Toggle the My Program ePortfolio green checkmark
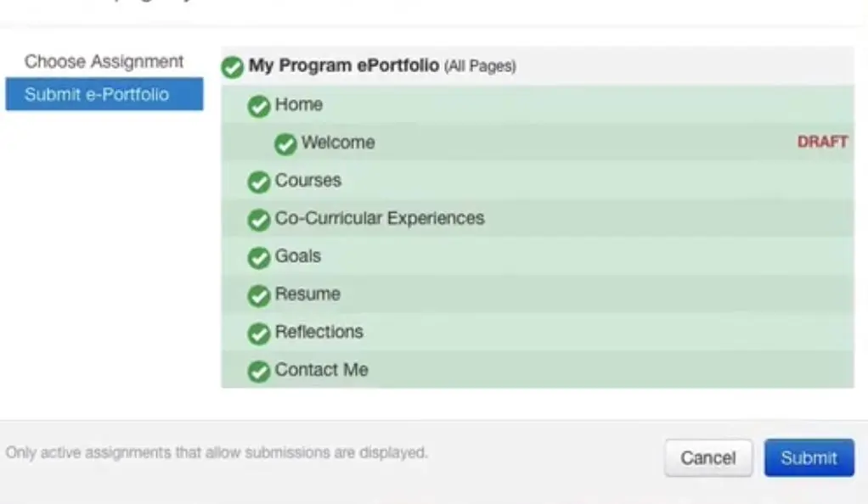 (x=232, y=68)
